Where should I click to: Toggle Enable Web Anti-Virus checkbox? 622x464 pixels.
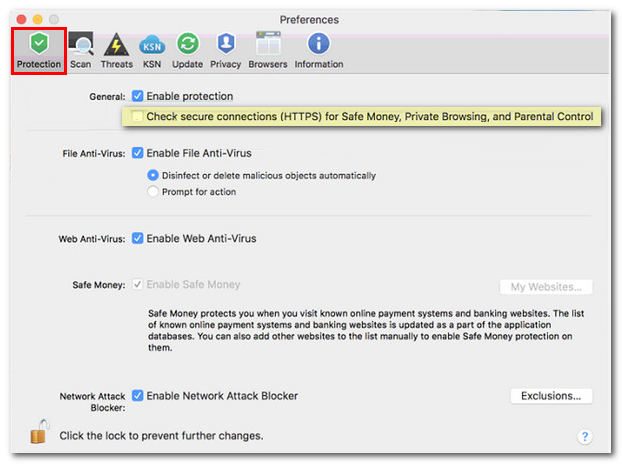pyautogui.click(x=138, y=239)
